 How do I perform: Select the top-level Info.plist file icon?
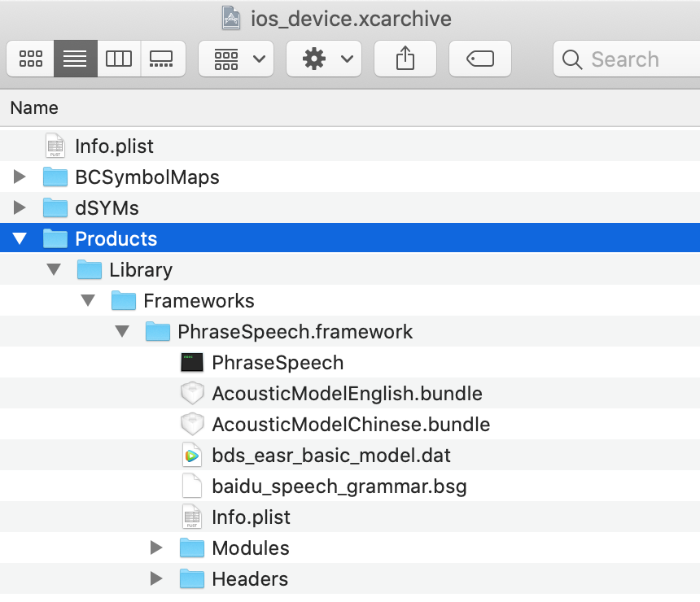pos(55,146)
